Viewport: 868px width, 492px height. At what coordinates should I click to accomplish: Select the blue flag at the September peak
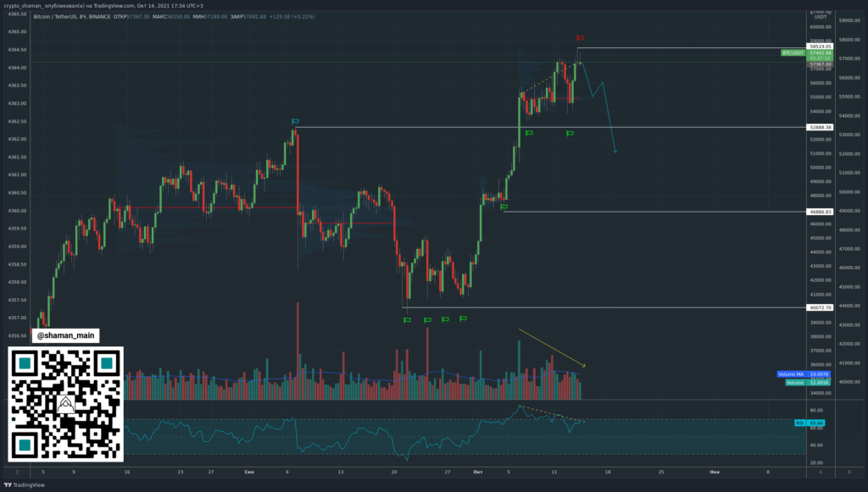tap(295, 122)
